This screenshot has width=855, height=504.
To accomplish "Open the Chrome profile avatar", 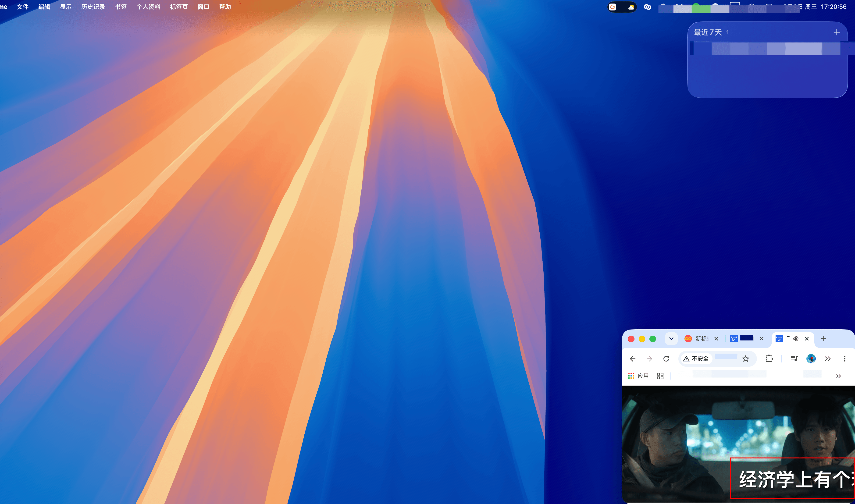I will 811,359.
